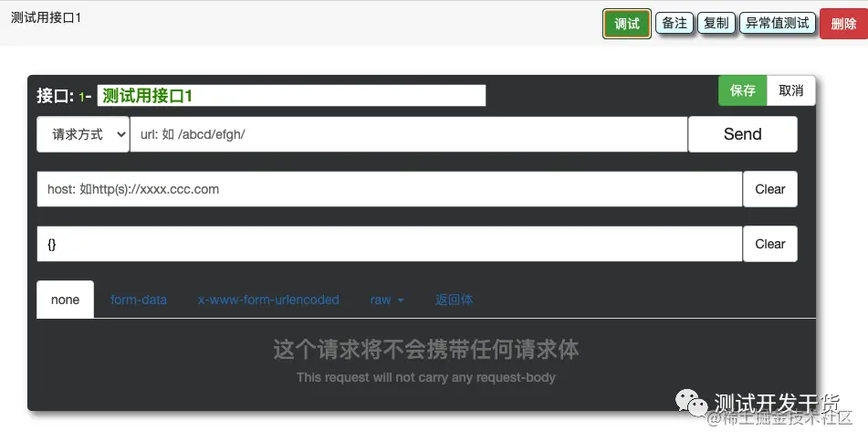Cancel editing with 取消 button
Viewport: 868px width, 442px height.
click(x=790, y=90)
